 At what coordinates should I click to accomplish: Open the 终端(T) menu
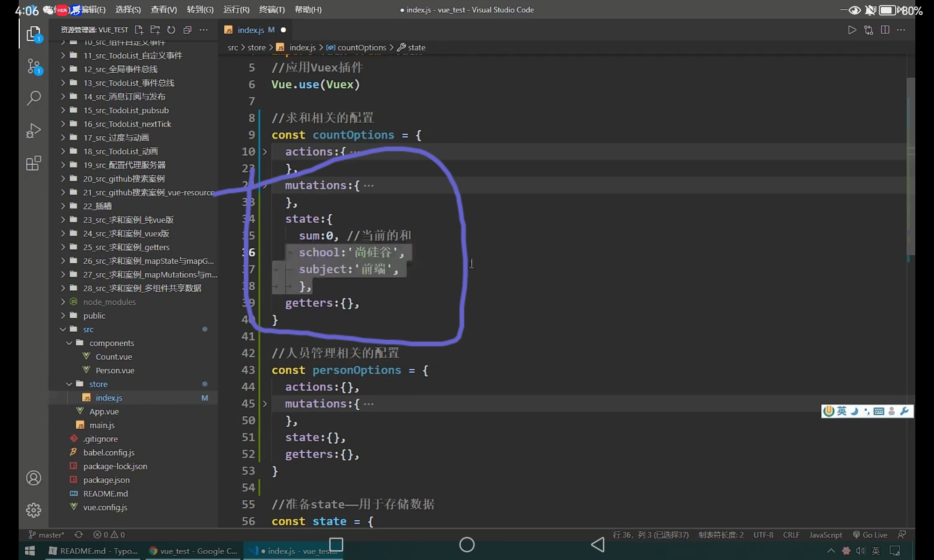click(x=272, y=10)
